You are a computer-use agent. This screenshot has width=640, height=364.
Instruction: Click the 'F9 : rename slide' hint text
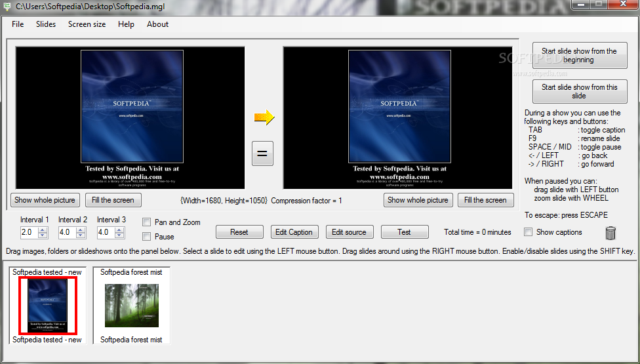click(x=574, y=138)
